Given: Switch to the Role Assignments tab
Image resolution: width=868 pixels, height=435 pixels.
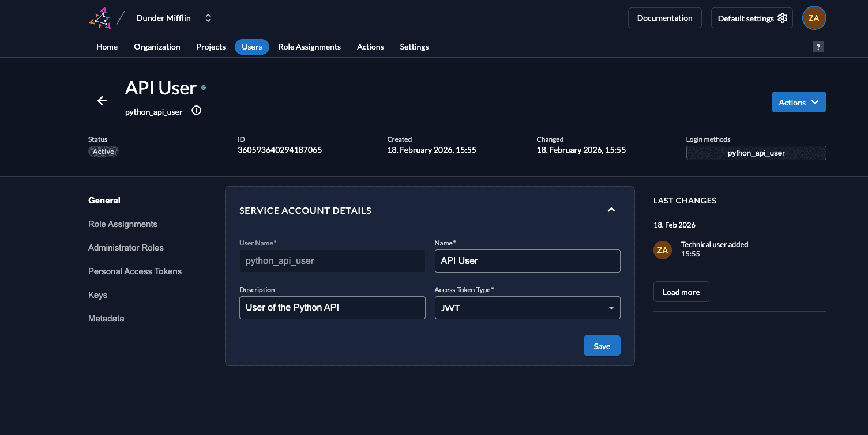Looking at the screenshot, I should pos(309,47).
